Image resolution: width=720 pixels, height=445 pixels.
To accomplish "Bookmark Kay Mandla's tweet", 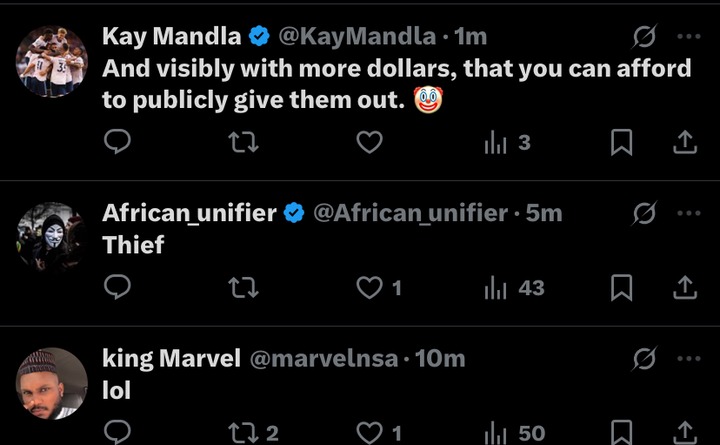I will pos(622,142).
